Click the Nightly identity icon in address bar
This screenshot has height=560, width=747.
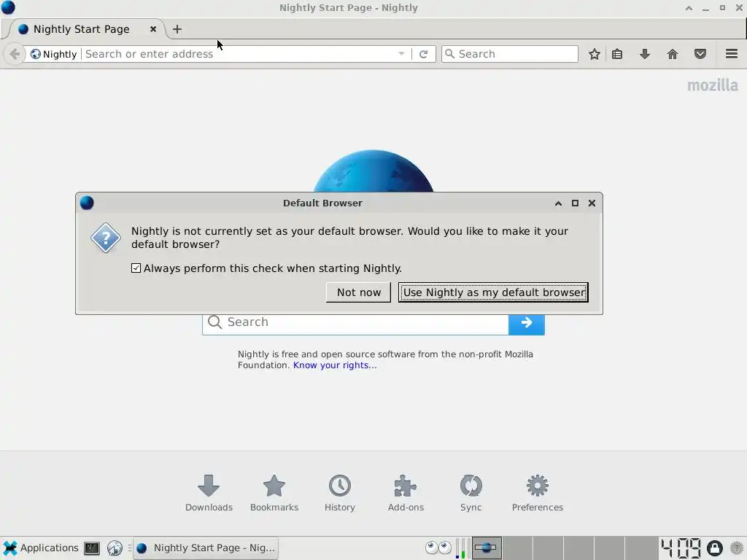(36, 54)
